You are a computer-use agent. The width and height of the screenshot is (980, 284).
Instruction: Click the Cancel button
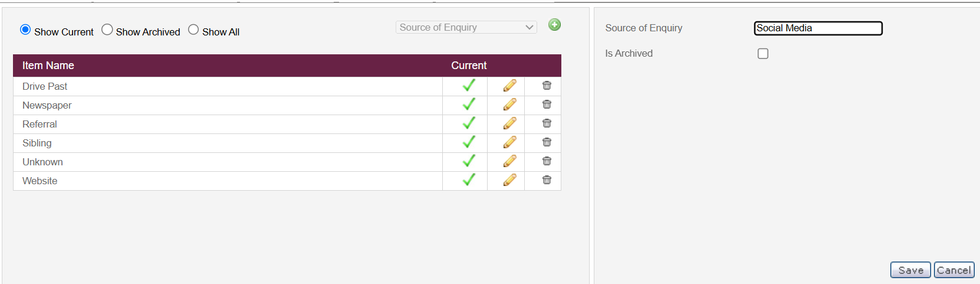click(x=954, y=270)
